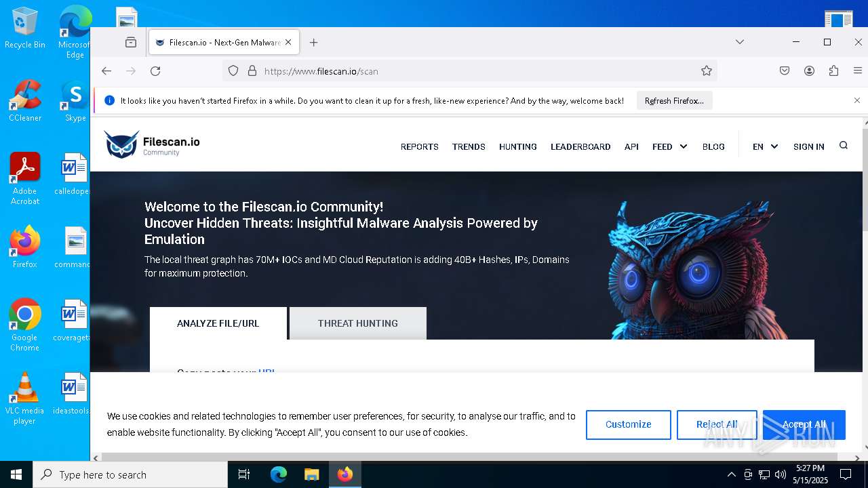Click the Customize cookies button
868x488 pixels.
pos(629,424)
